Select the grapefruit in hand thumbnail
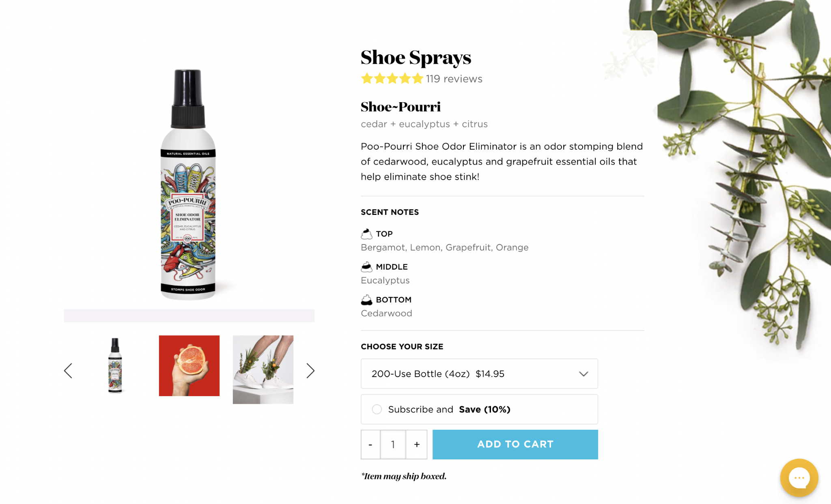 [x=189, y=366]
